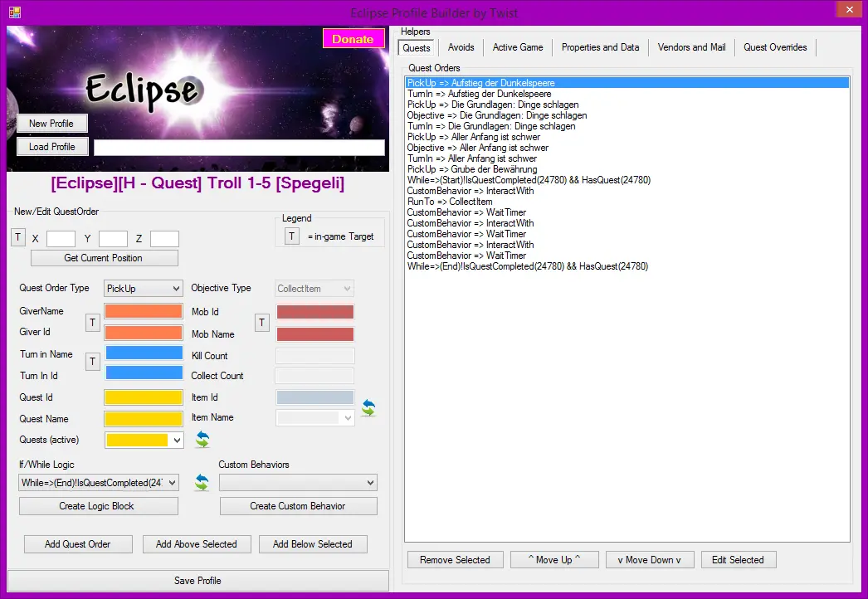
Task: Select the 'RunTo => CollectItem' list entry
Action: [449, 202]
